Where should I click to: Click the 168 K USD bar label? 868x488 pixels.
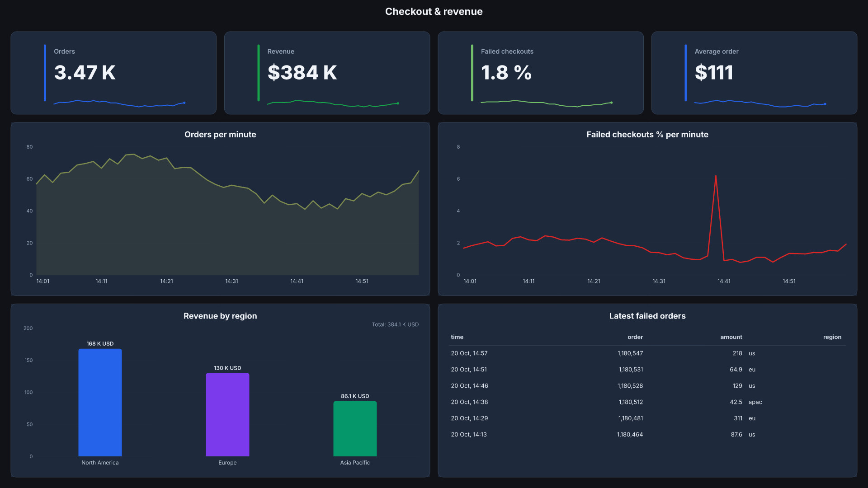[100, 343]
